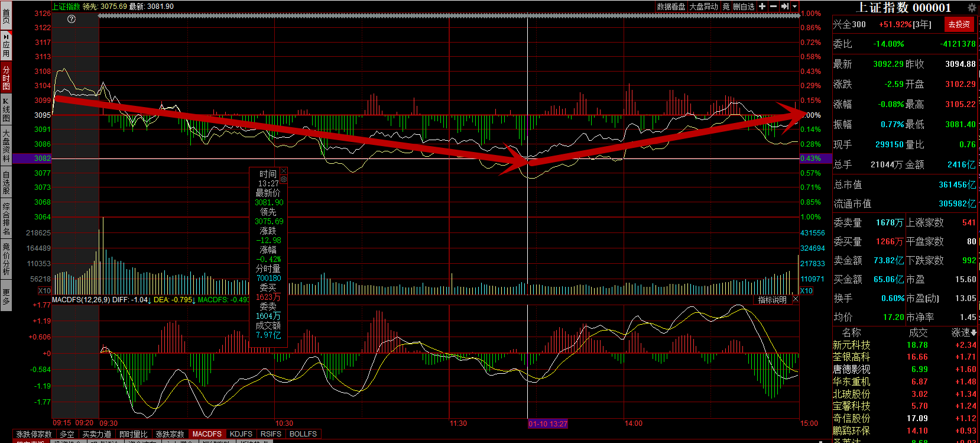The height and width of the screenshot is (443, 980).
Task: Open settings gear beside 上证指数 000001
Action: tap(972, 8)
